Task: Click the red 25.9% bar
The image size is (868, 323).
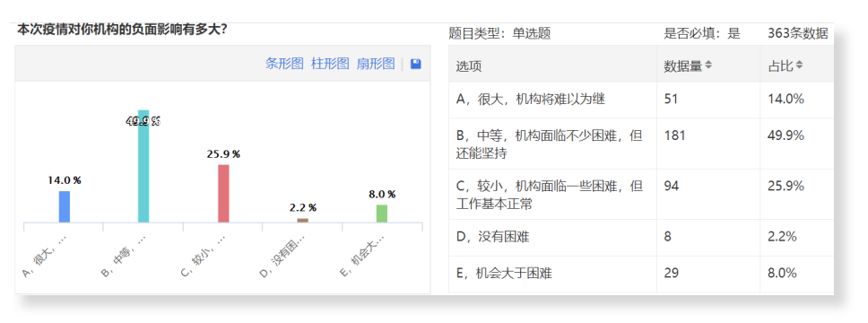Action: [223, 194]
